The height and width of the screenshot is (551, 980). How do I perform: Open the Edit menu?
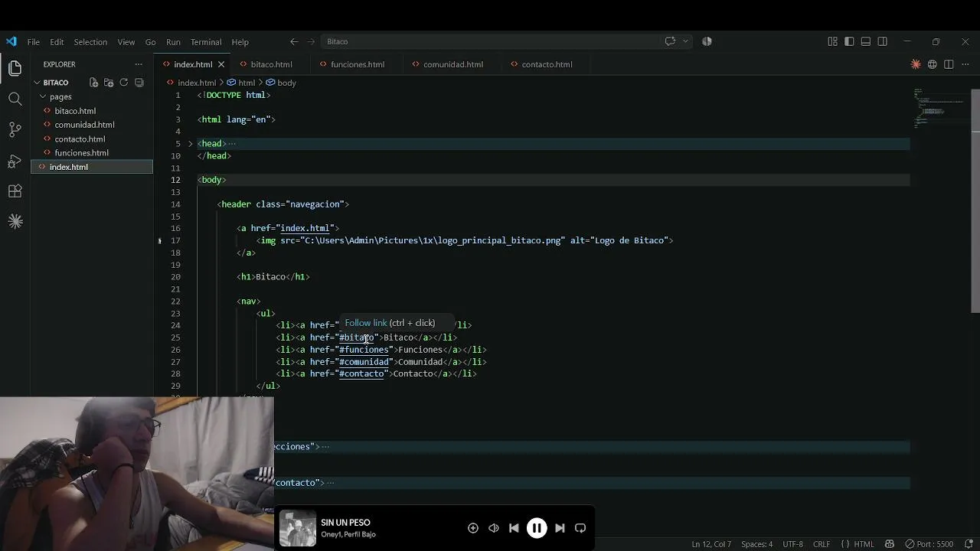point(57,42)
